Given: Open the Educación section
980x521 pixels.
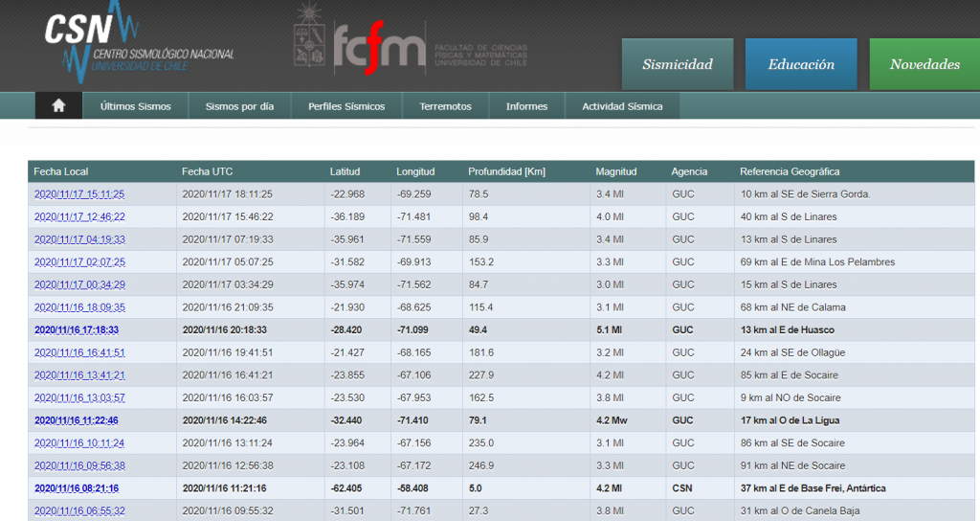Looking at the screenshot, I should pyautogui.click(x=801, y=64).
